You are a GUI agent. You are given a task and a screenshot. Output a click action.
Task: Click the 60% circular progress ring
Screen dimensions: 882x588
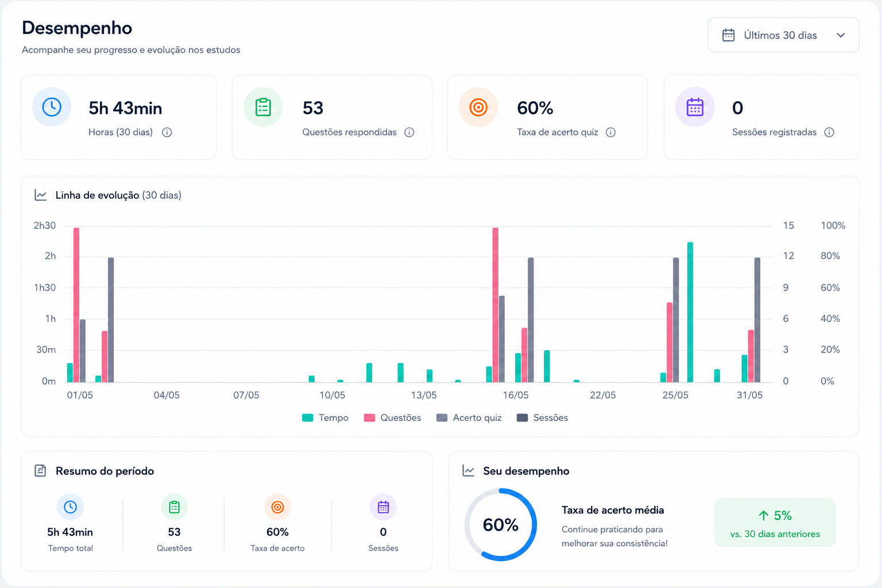coord(501,525)
